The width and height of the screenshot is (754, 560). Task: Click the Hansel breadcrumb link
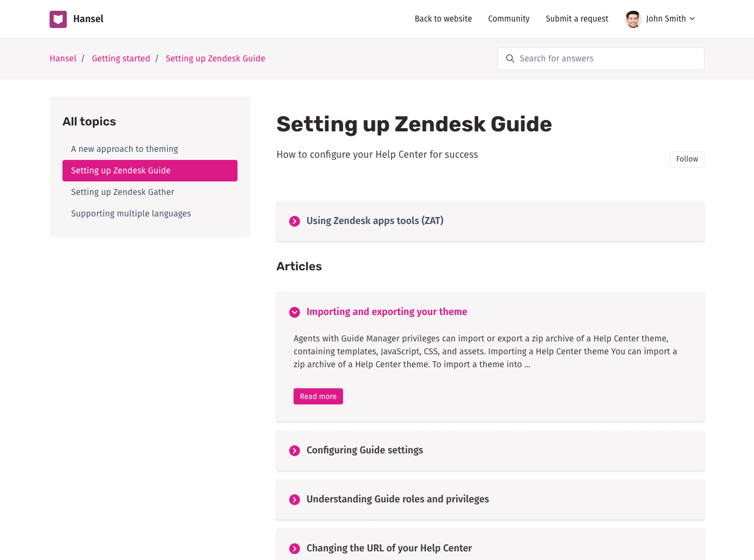click(x=63, y=59)
